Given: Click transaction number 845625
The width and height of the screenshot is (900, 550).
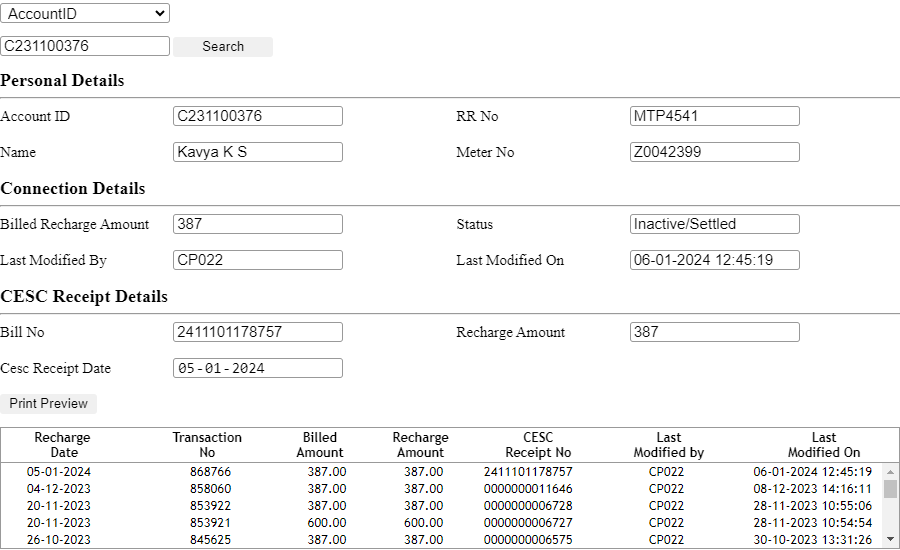Looking at the screenshot, I should [211, 540].
